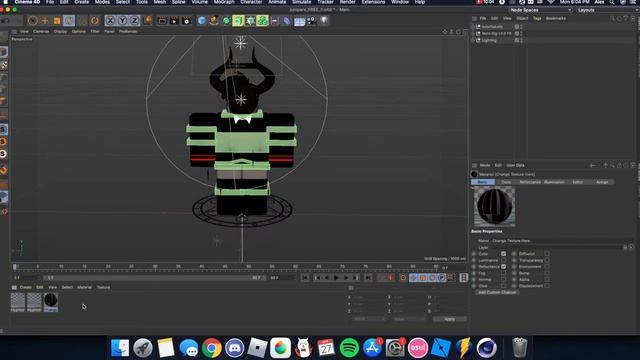Click the Add Custom Channel button
Viewport: 640px width, 360px height.
(x=497, y=292)
